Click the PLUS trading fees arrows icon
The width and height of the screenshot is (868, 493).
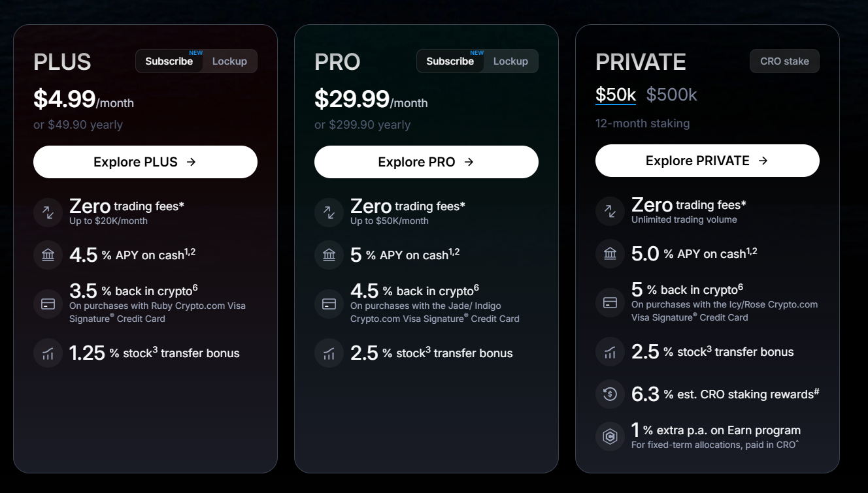[48, 212]
